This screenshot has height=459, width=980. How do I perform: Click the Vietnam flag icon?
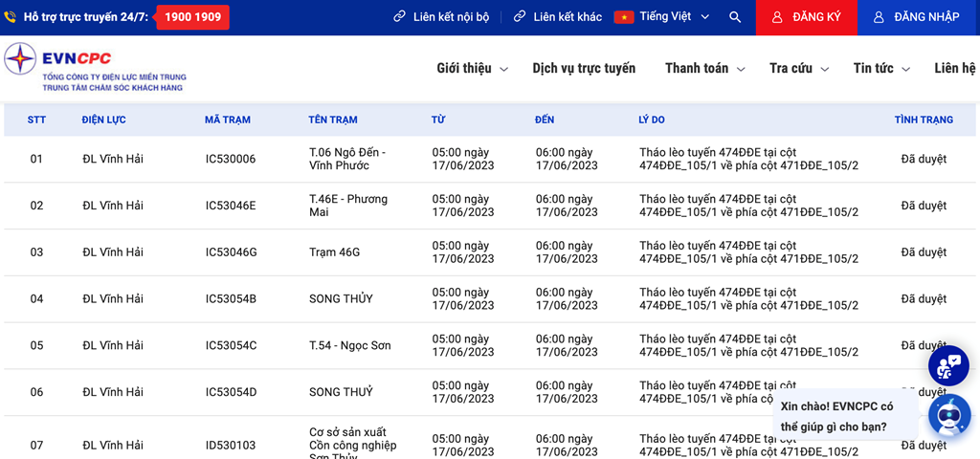click(x=624, y=17)
